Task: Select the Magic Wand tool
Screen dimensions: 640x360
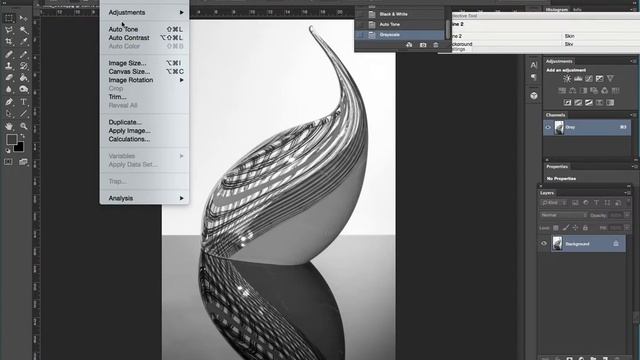Action: (24, 30)
